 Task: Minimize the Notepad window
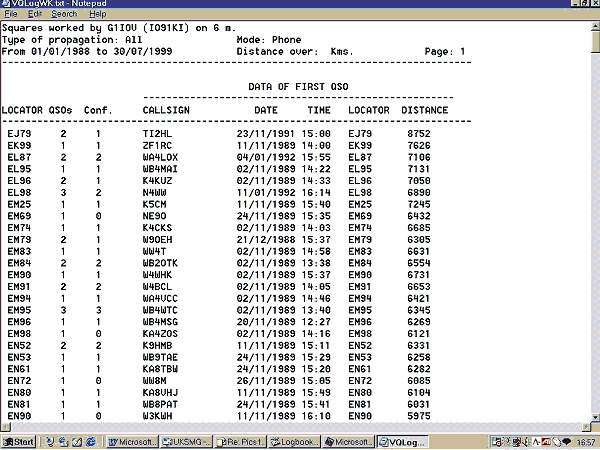coord(576,3)
